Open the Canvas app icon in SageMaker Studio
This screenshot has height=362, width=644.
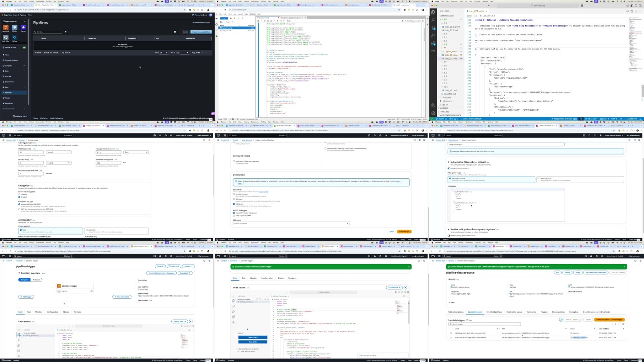[x=23, y=28]
